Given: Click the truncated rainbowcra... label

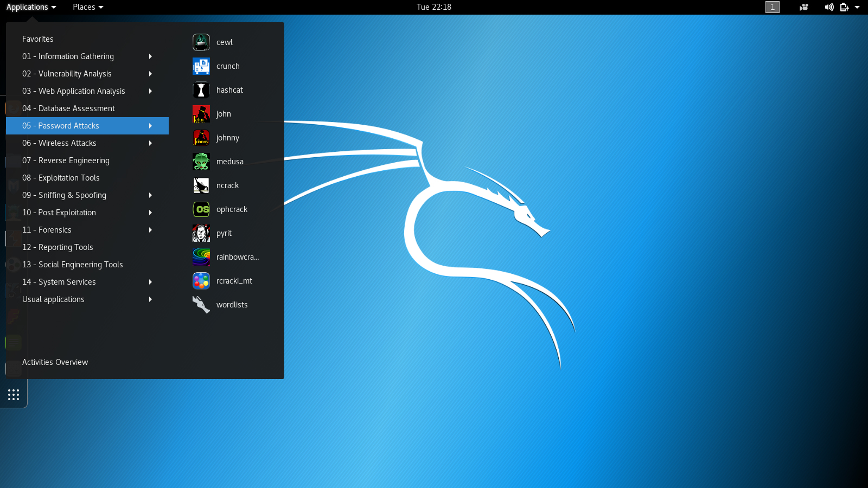Looking at the screenshot, I should pos(238,257).
